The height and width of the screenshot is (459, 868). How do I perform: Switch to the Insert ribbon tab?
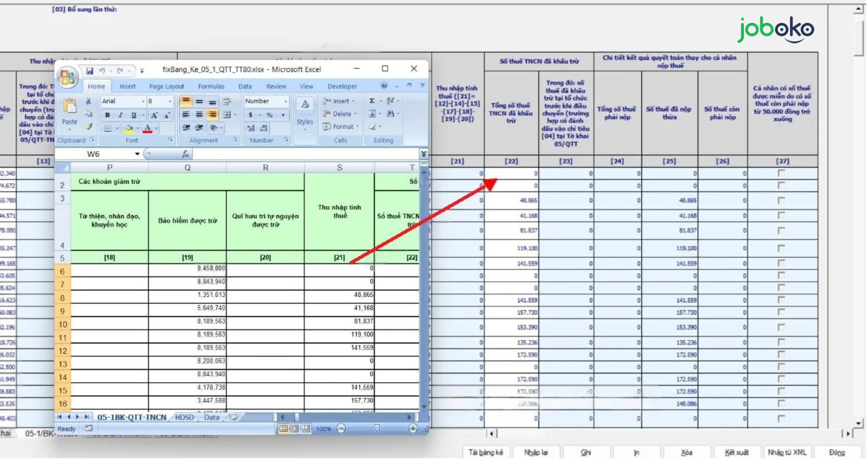pyautogui.click(x=127, y=86)
